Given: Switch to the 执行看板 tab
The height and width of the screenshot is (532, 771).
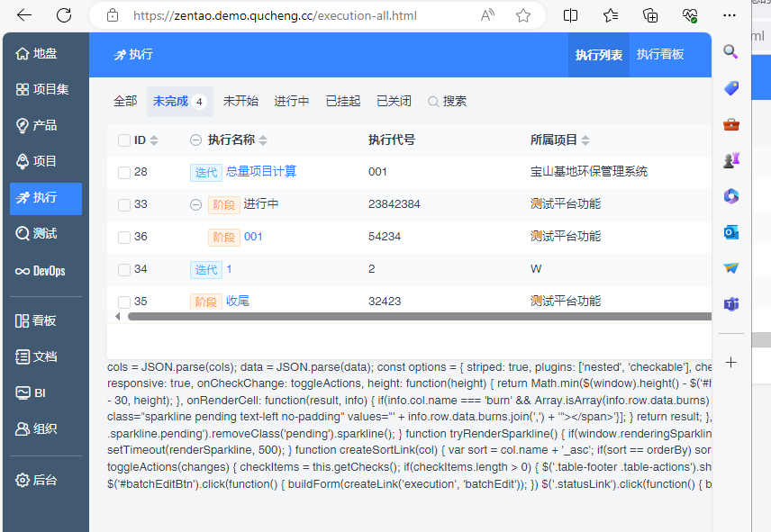Looking at the screenshot, I should pos(660,55).
